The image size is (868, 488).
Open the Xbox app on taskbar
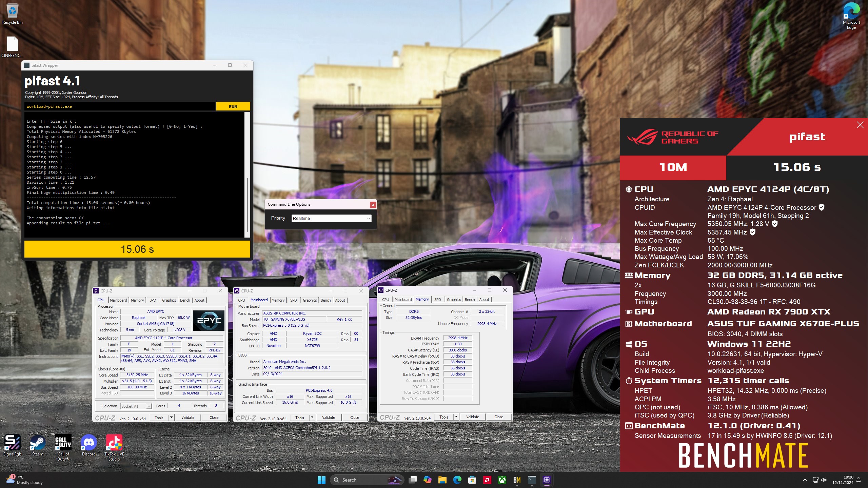[x=502, y=480]
